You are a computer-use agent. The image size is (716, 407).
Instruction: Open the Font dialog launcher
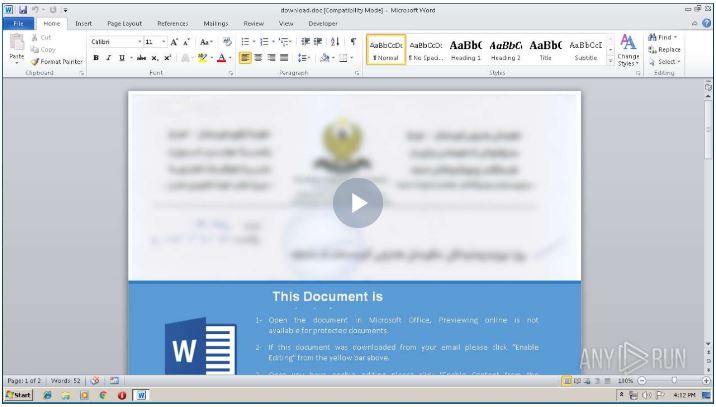point(231,73)
